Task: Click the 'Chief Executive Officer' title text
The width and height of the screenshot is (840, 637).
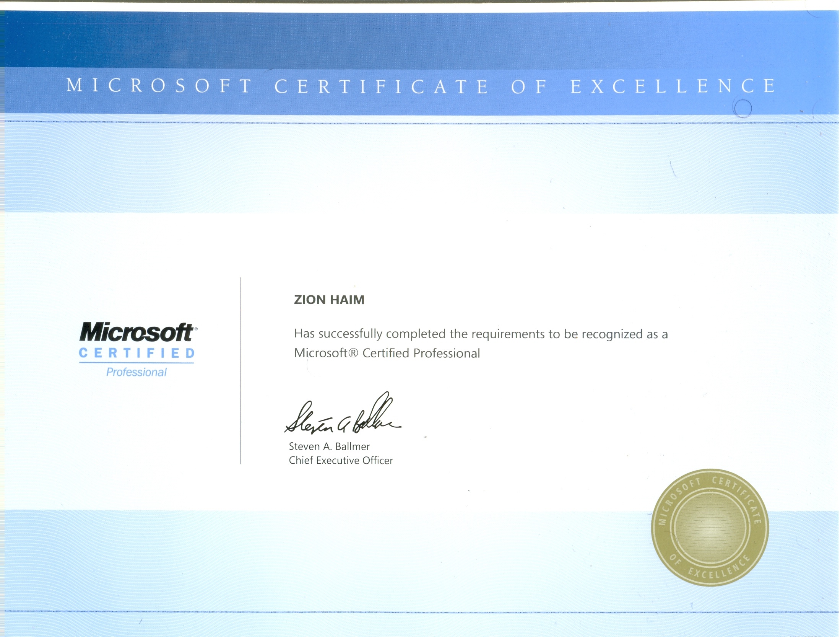Action: 341,460
